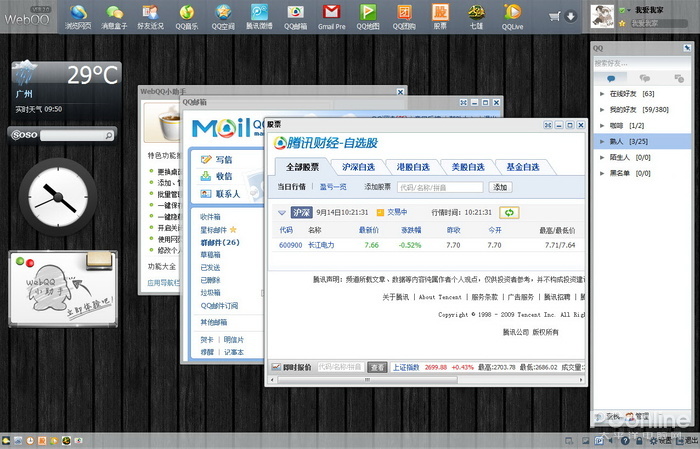Open the shopping cart app market icon
The width and height of the screenshot is (700, 449).
(554, 17)
